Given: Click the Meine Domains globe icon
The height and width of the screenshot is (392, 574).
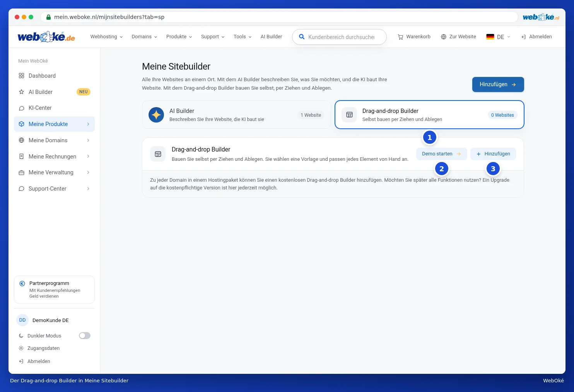Looking at the screenshot, I should click(x=21, y=140).
